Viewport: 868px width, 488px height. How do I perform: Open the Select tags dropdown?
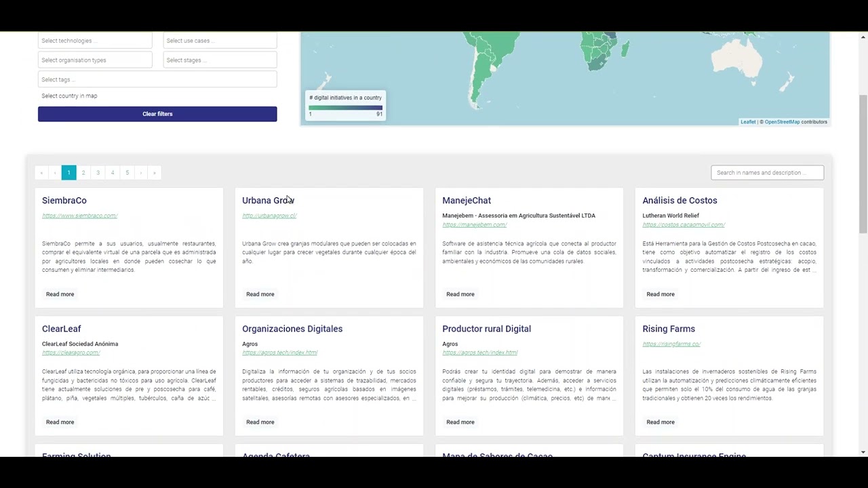tap(157, 79)
